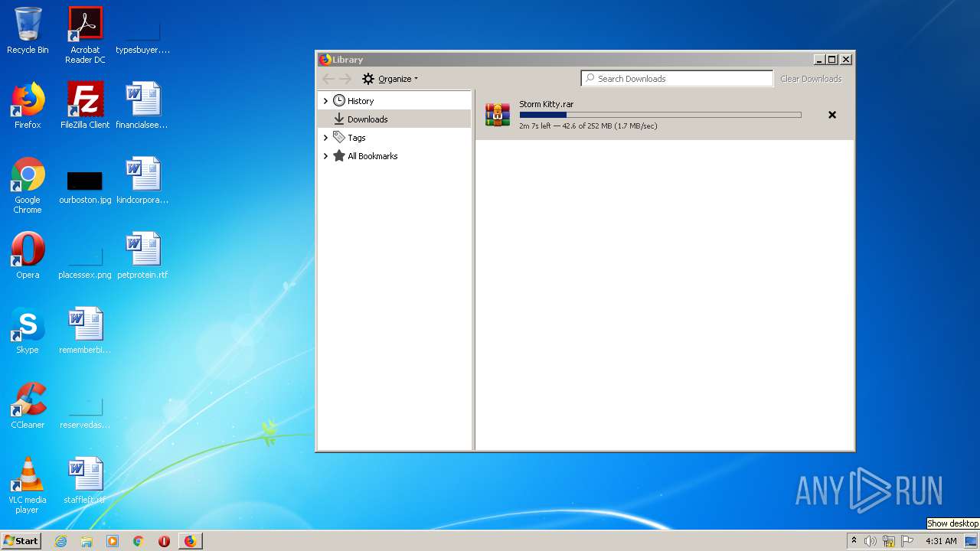Open the Organize menu
Viewport: 980px width, 551px height.
390,79
